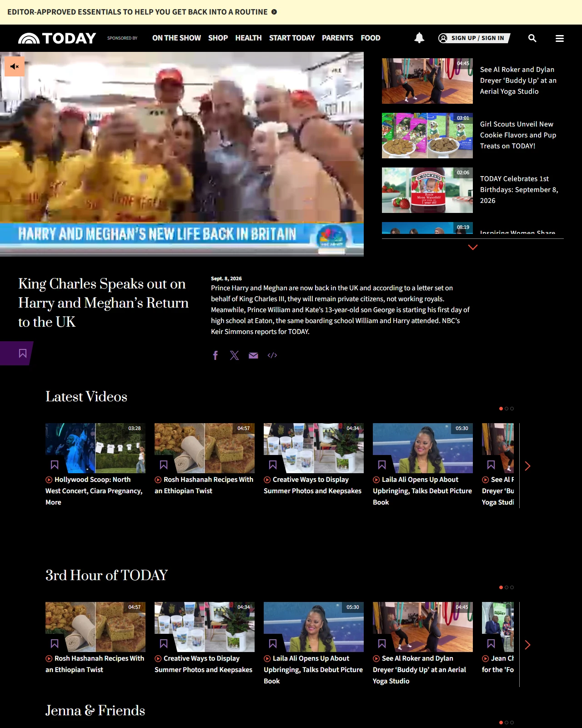Open See Al Roker Aerial Yoga playlist link
Screen dimensions: 582x728
point(518,81)
